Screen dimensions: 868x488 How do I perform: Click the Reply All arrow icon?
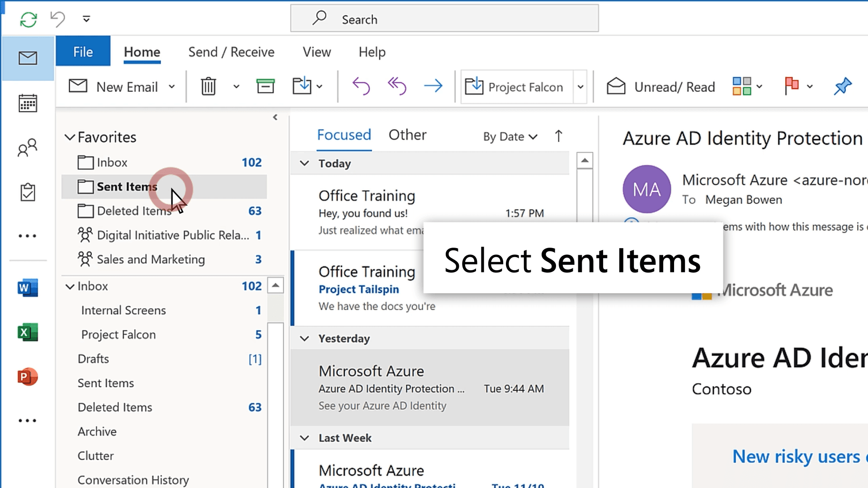click(x=397, y=86)
